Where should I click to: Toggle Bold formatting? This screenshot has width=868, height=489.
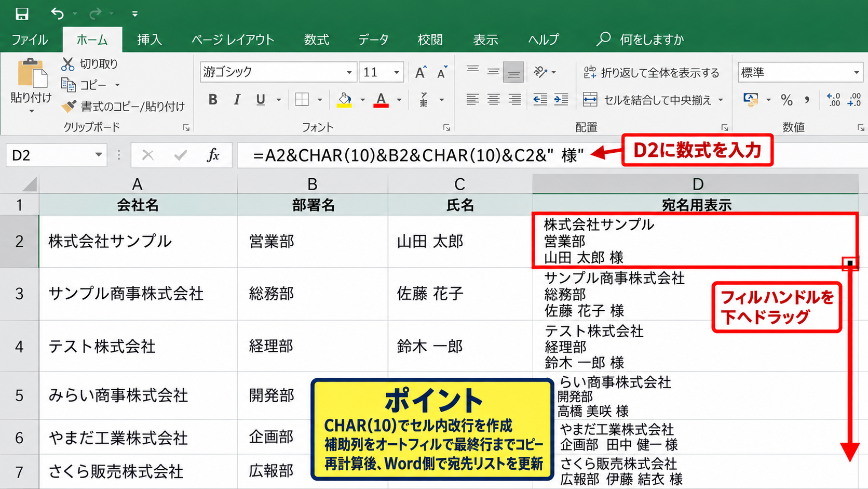pyautogui.click(x=213, y=99)
